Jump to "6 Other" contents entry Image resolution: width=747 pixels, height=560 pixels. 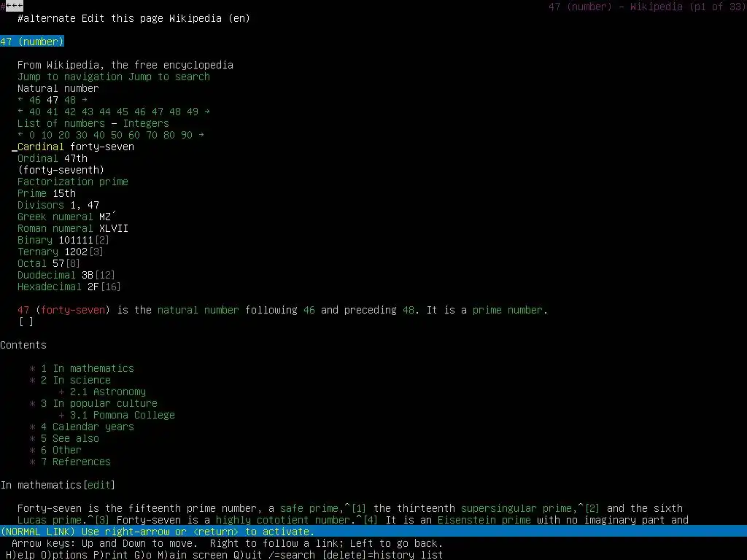pyautogui.click(x=61, y=450)
